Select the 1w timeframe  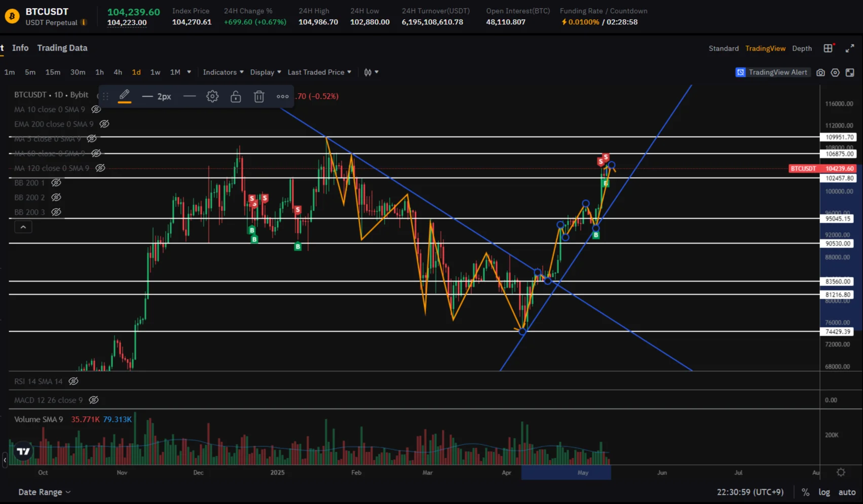point(155,72)
